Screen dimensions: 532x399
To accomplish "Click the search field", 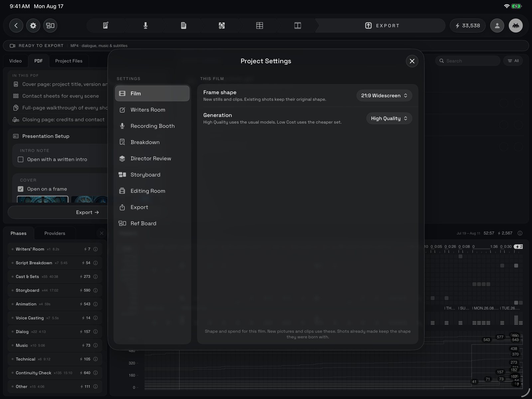I will tap(467, 61).
